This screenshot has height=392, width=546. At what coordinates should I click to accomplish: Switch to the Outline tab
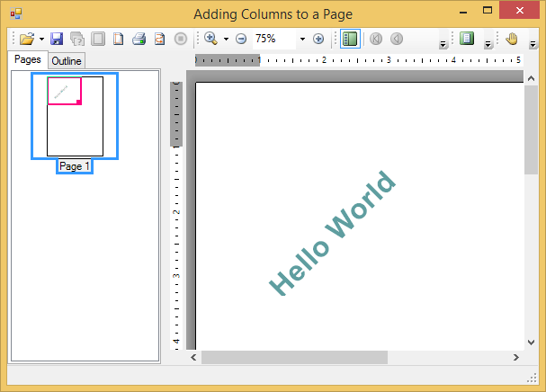click(x=67, y=61)
